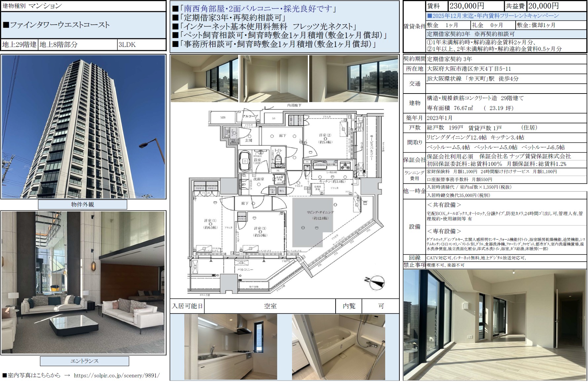Click the 物件外観 caption label
The width and height of the screenshot is (588, 382).
83,205
